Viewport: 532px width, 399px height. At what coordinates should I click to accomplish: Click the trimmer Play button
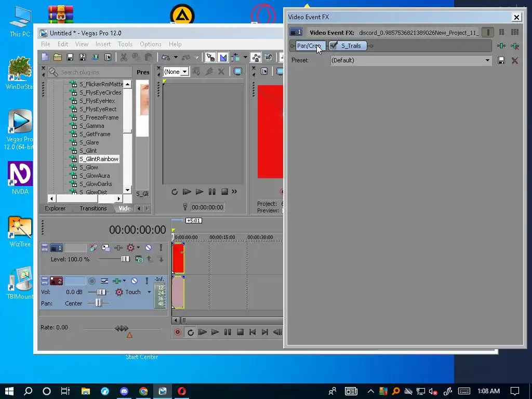click(199, 192)
